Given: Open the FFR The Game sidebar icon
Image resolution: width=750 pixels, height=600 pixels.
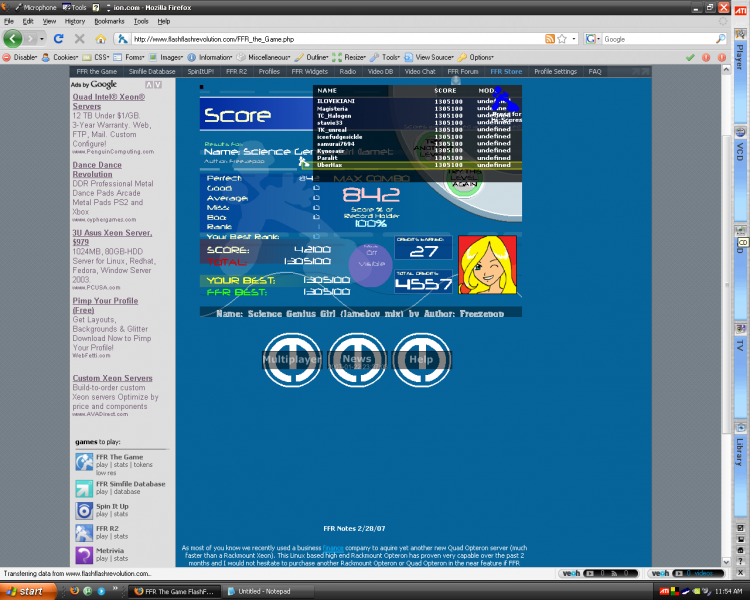Looking at the screenshot, I should coord(84,462).
